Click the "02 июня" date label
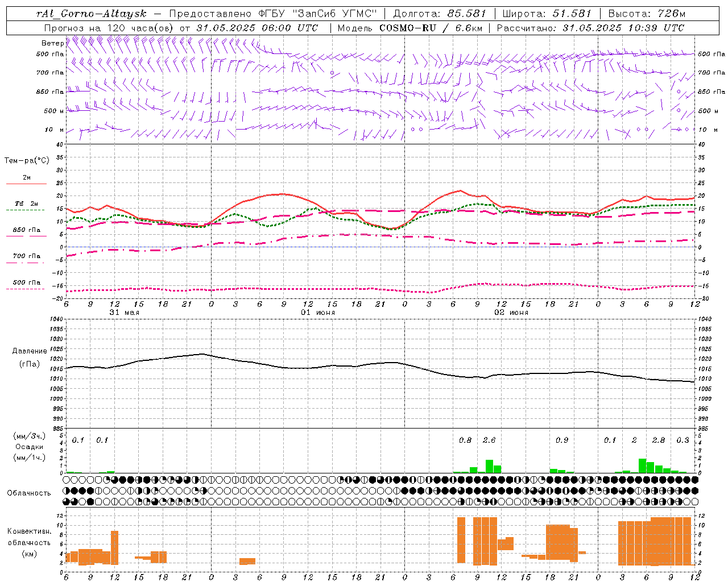Viewport: 728px width, 582px height. [511, 313]
